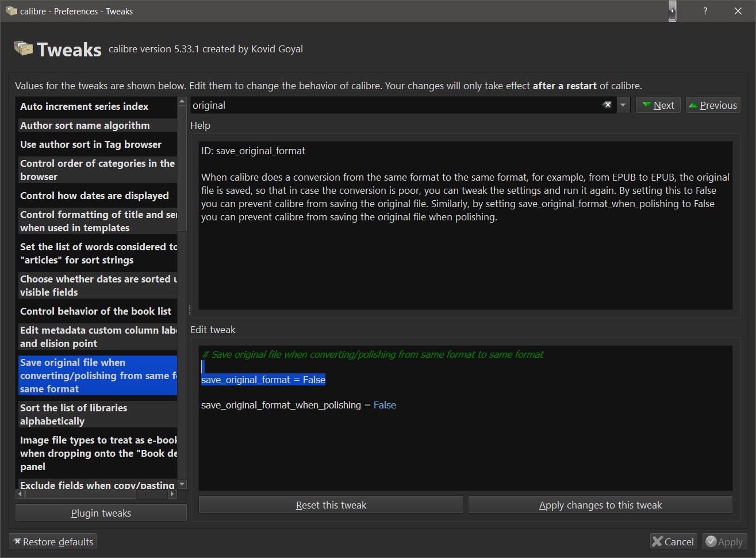The width and height of the screenshot is (756, 558).
Task: Select 'Exclude fields when copy/pasting' tweak
Action: 98,484
